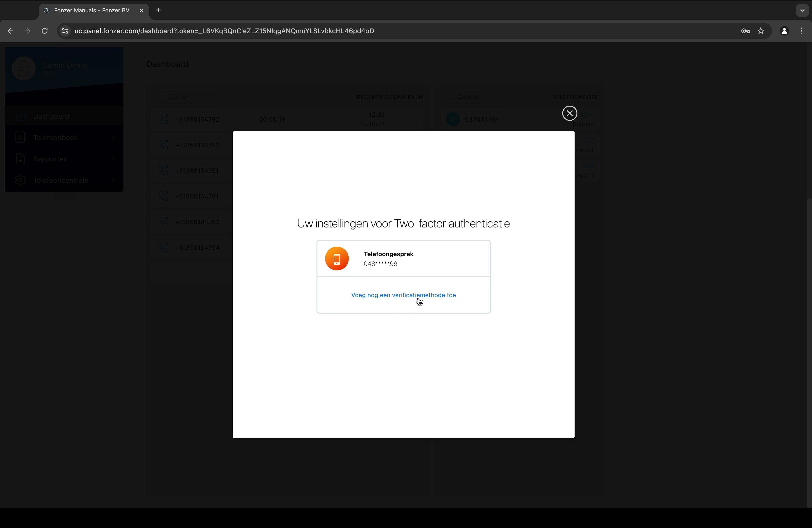Click call icon for +31850164793

(163, 222)
